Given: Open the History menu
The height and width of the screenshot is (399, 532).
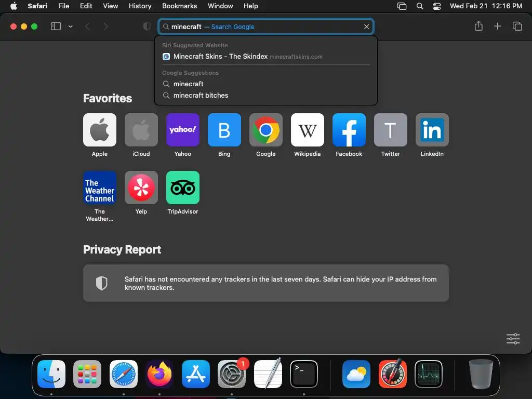Looking at the screenshot, I should pyautogui.click(x=140, y=6).
